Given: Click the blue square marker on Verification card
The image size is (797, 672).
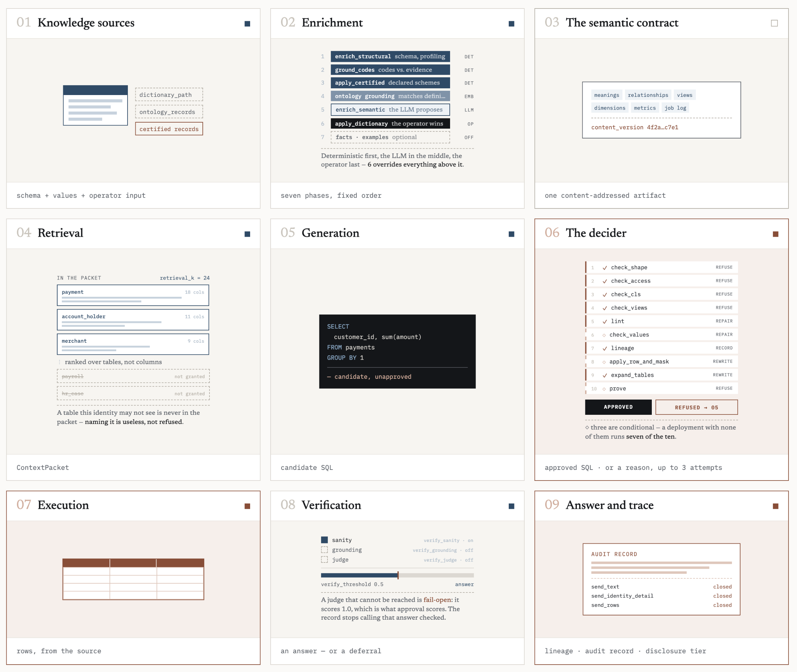Looking at the screenshot, I should click(511, 506).
